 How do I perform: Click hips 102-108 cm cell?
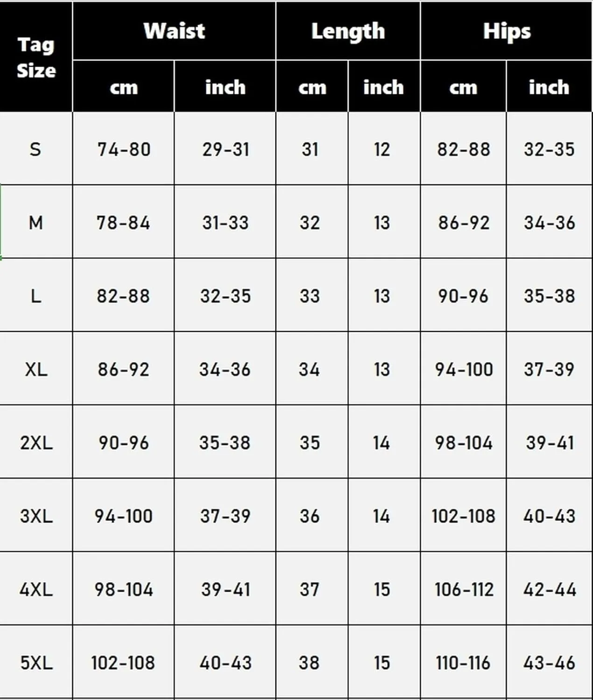463,515
